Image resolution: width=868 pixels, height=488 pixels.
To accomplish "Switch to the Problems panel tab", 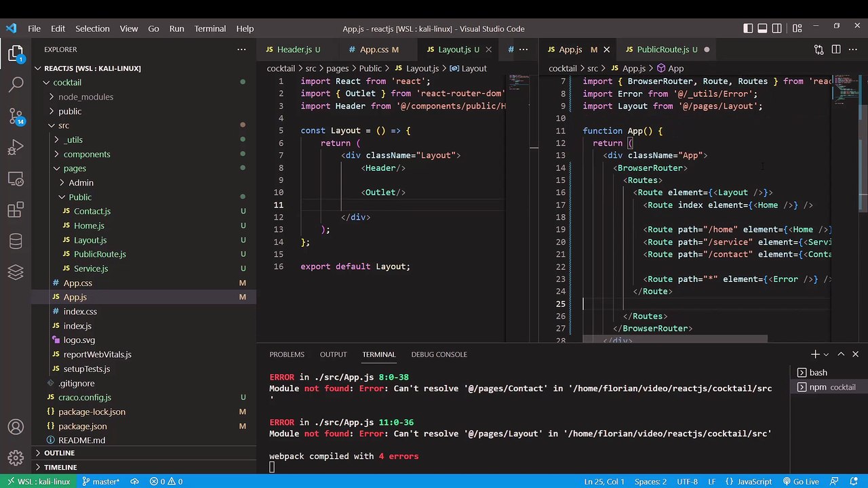I will pyautogui.click(x=287, y=354).
